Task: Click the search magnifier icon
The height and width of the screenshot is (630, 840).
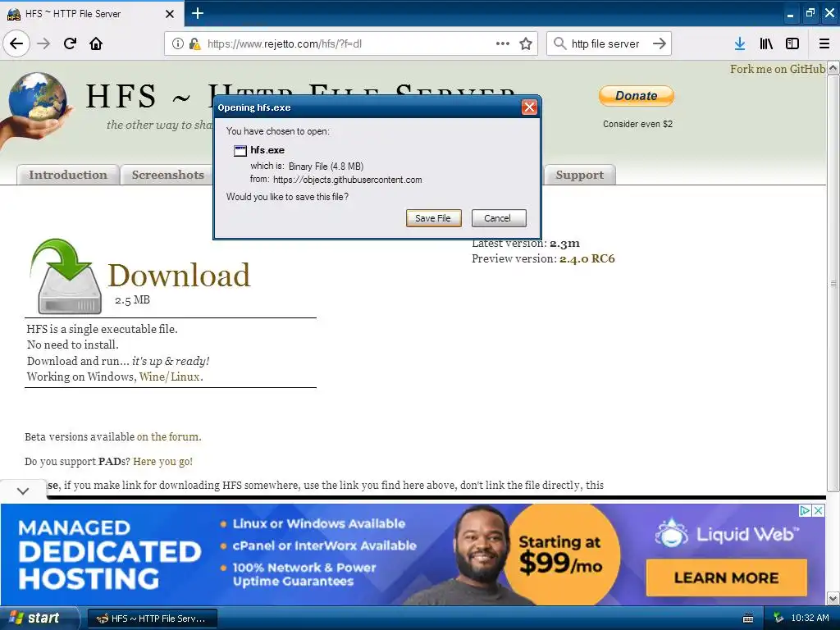Action: click(x=559, y=43)
